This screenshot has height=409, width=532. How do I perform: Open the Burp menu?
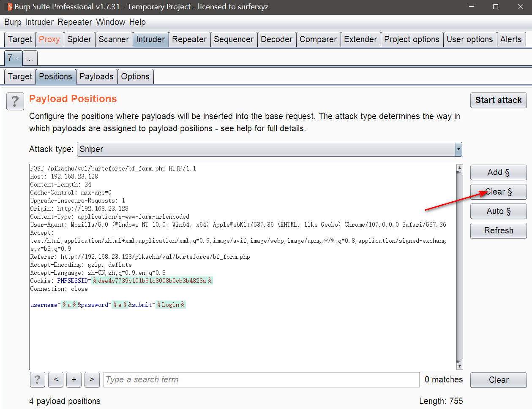tap(13, 22)
